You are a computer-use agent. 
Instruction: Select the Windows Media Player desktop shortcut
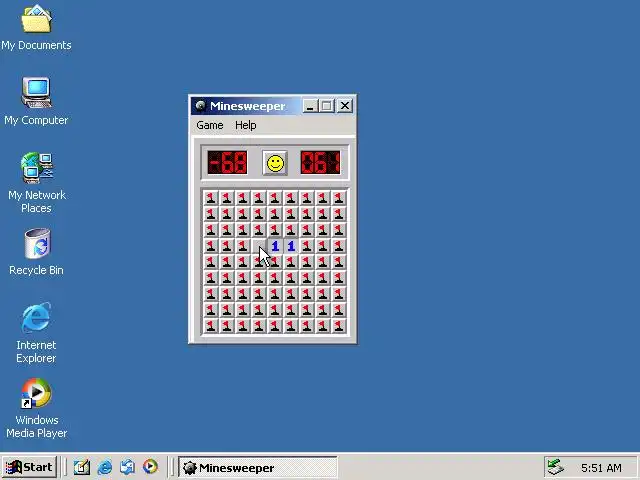click(x=36, y=408)
